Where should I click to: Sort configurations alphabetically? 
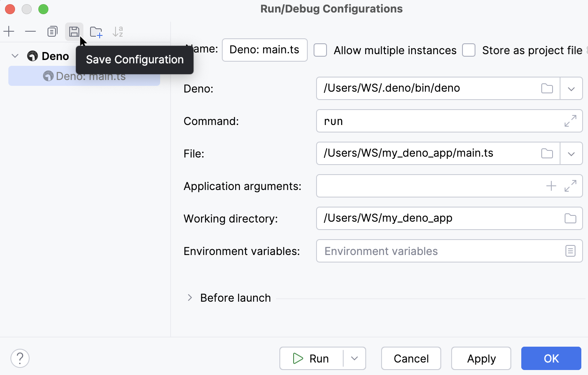coord(118,31)
